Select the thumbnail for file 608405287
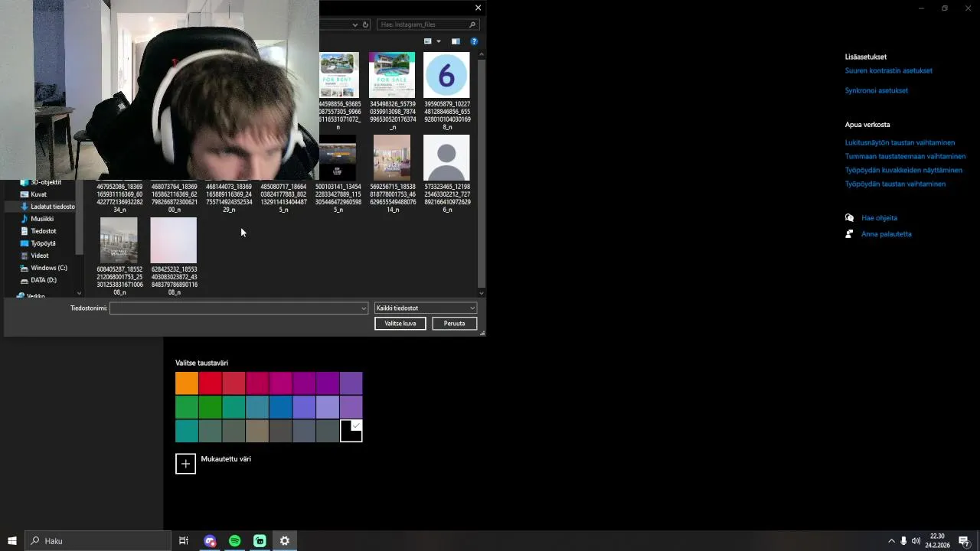This screenshot has width=980, height=551. click(119, 240)
